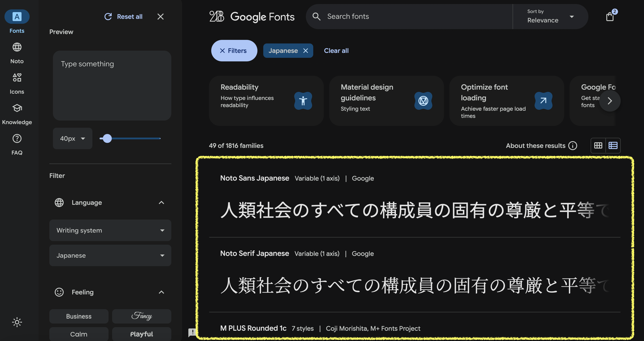Select the Playful feeling chip
The height and width of the screenshot is (341, 644).
[141, 334]
